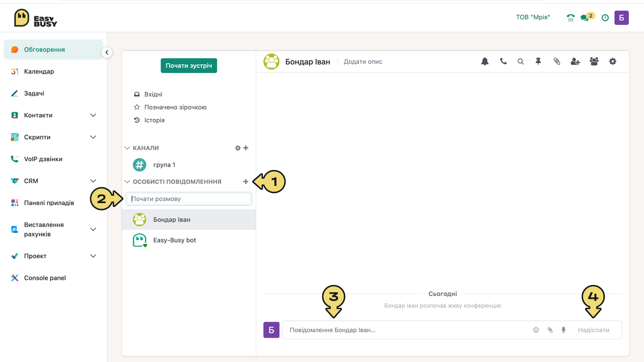644x362 pixels.
Task: Click Бондар Іван name in chat header
Action: tap(308, 62)
